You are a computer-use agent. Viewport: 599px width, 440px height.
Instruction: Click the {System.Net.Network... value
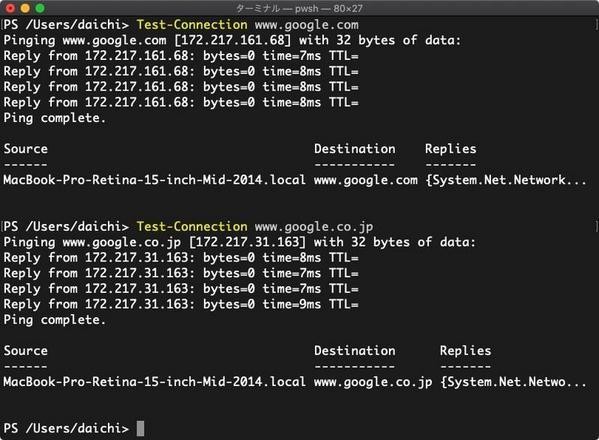pyautogui.click(x=506, y=180)
